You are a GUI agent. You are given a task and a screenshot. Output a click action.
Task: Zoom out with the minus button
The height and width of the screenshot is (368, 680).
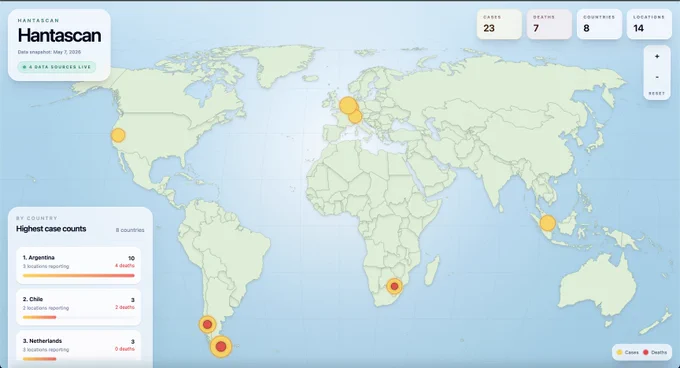point(657,77)
